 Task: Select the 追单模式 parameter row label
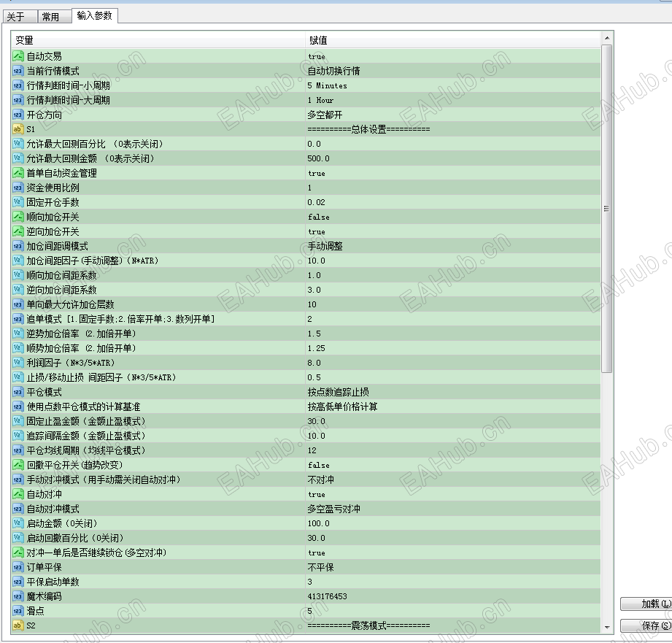coord(120,319)
